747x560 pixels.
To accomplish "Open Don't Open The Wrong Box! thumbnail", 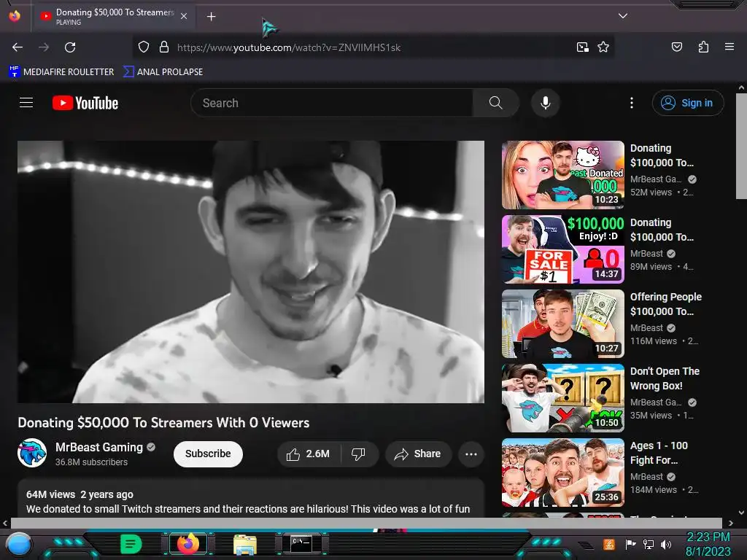I will (562, 397).
